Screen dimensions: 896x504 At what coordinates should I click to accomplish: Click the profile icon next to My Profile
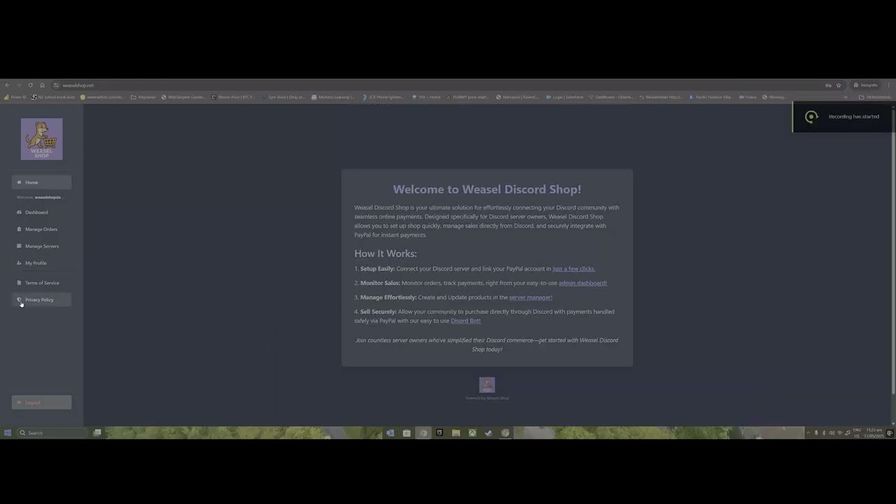[19, 263]
